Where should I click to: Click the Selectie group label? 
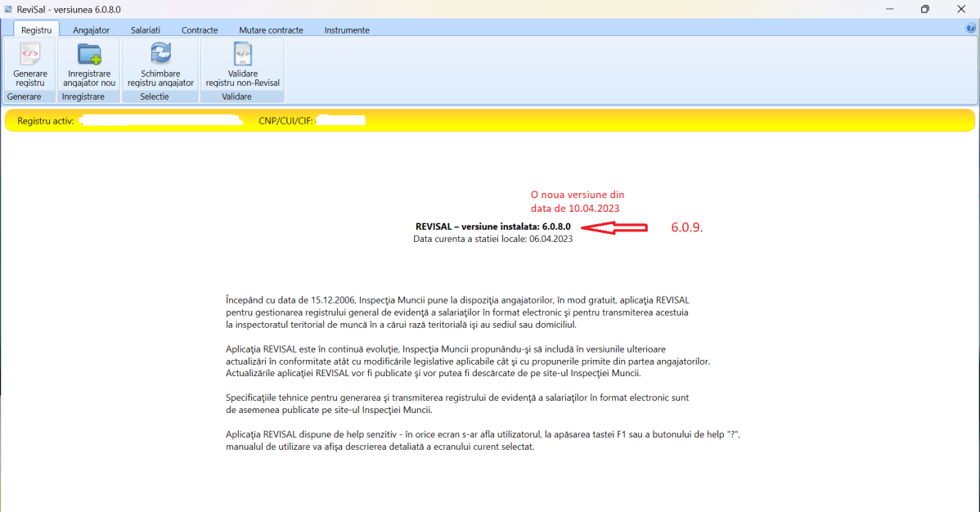(155, 97)
